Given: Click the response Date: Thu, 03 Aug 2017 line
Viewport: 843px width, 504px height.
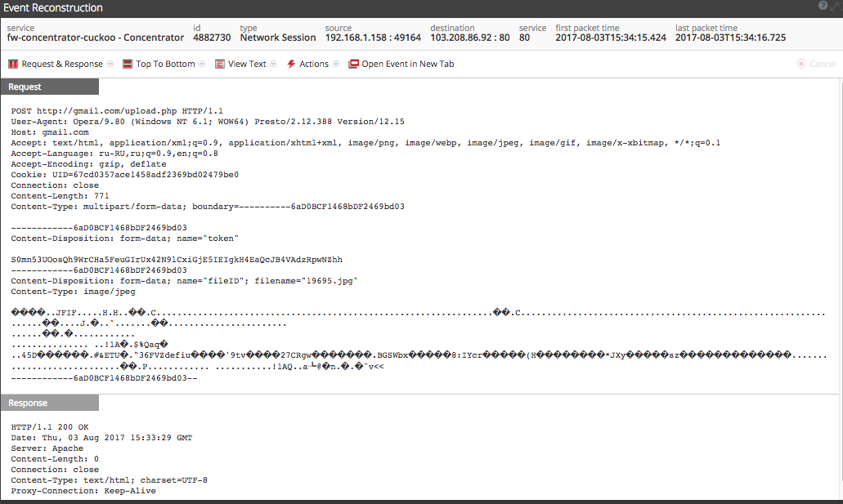Looking at the screenshot, I should pyautogui.click(x=101, y=438).
